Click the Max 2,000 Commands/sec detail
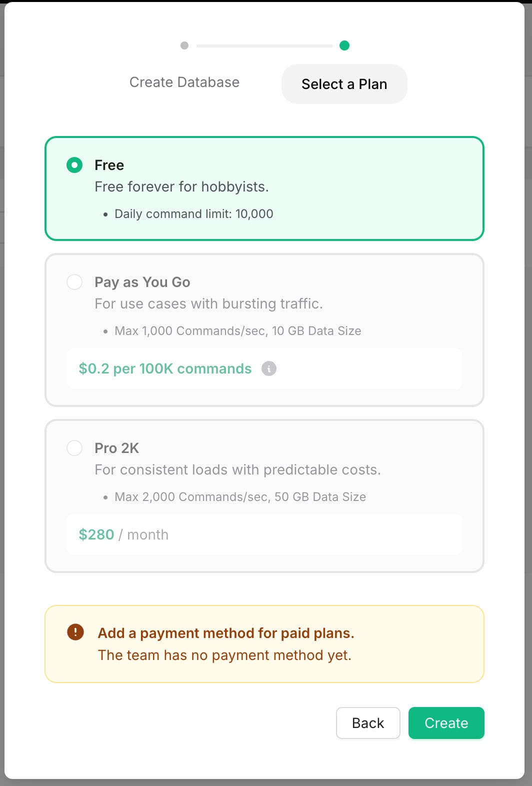Screen dimensions: 532x786 (240, 497)
